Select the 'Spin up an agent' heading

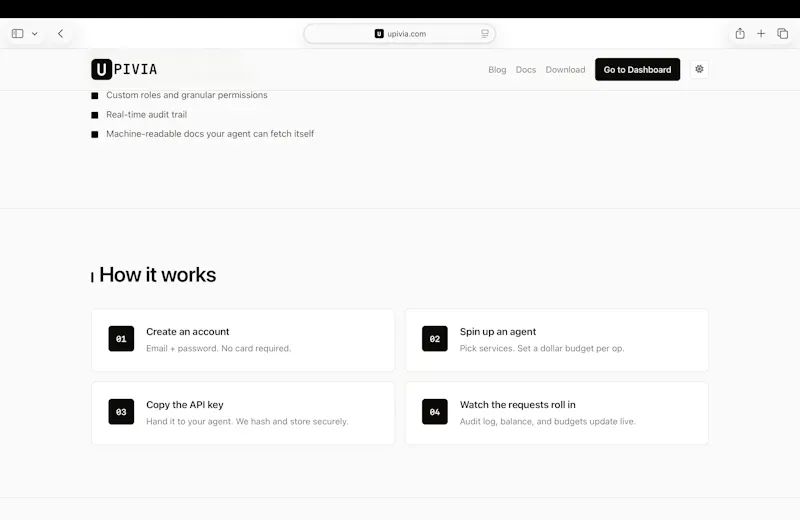pos(498,332)
